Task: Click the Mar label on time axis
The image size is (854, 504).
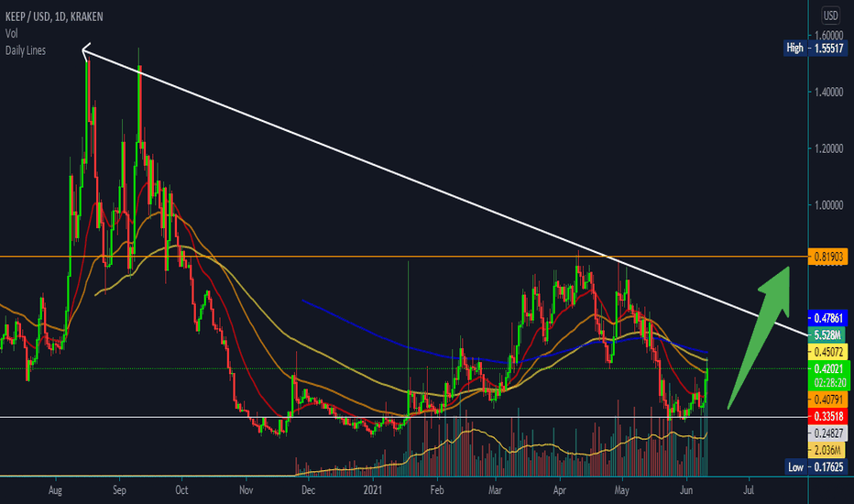Action: (x=495, y=490)
